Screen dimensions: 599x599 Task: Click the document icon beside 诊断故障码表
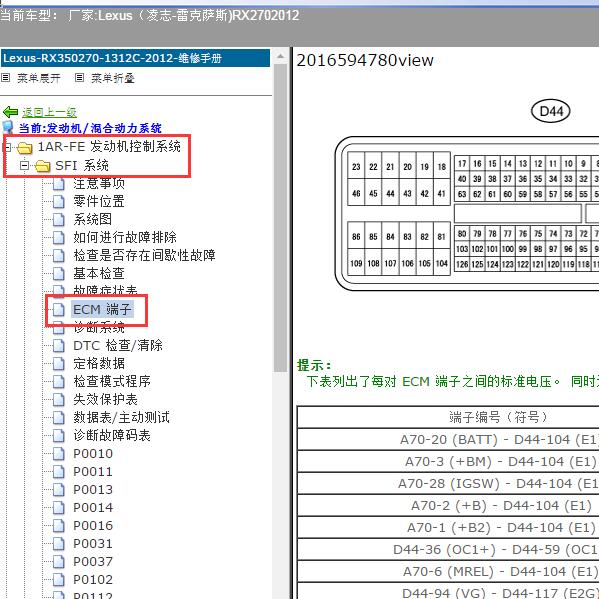click(58, 435)
